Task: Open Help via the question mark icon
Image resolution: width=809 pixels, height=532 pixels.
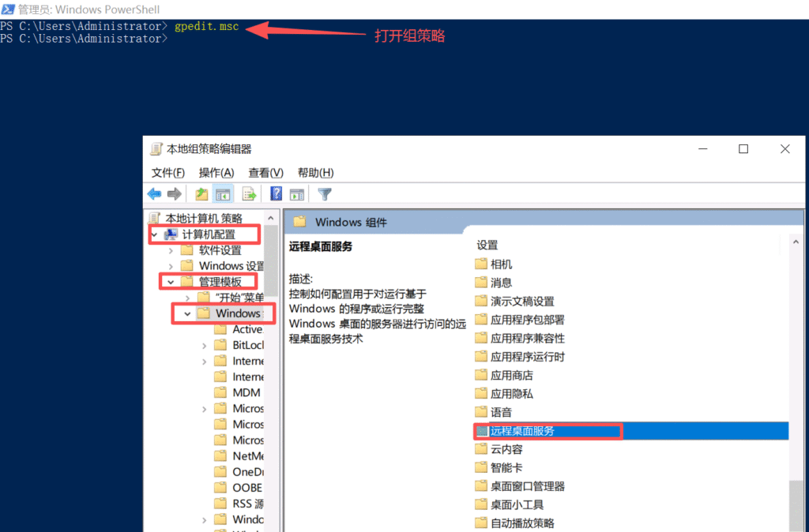Action: (277, 194)
